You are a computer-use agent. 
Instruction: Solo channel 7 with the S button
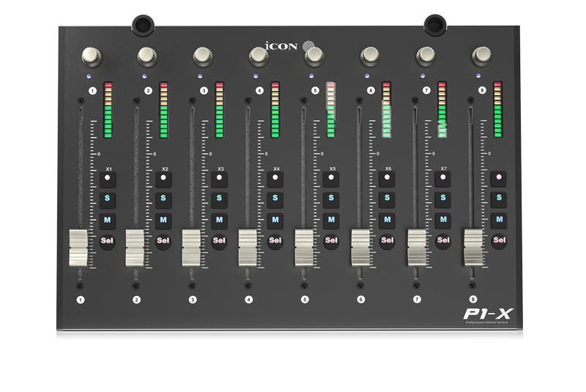[442, 199]
